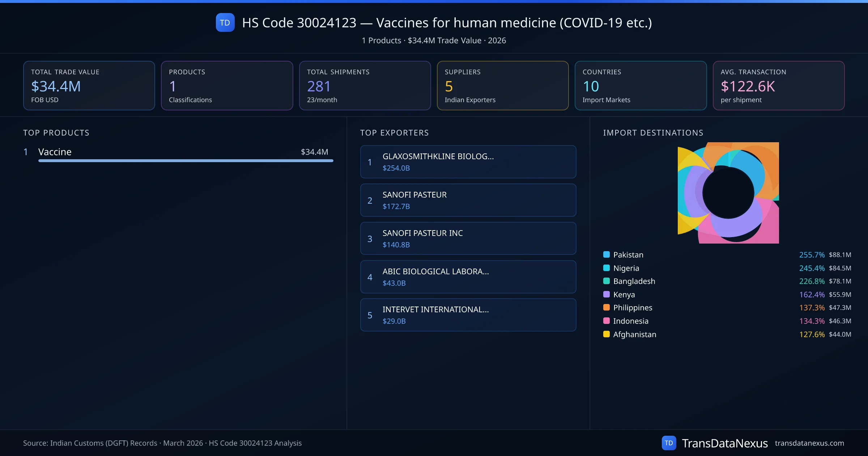
Task: Toggle the Suppliers card highlight
Action: point(503,85)
